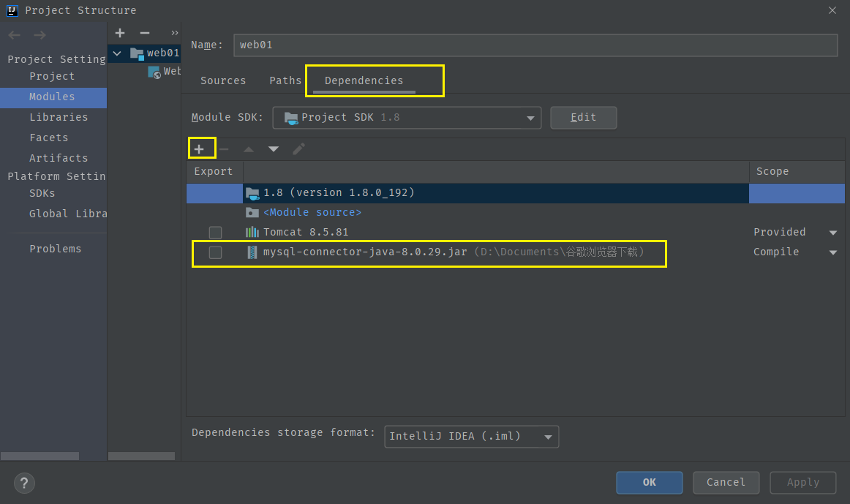Select the Tomcat 8.5.81 dependency row
This screenshot has height=504, width=850.
click(516, 233)
